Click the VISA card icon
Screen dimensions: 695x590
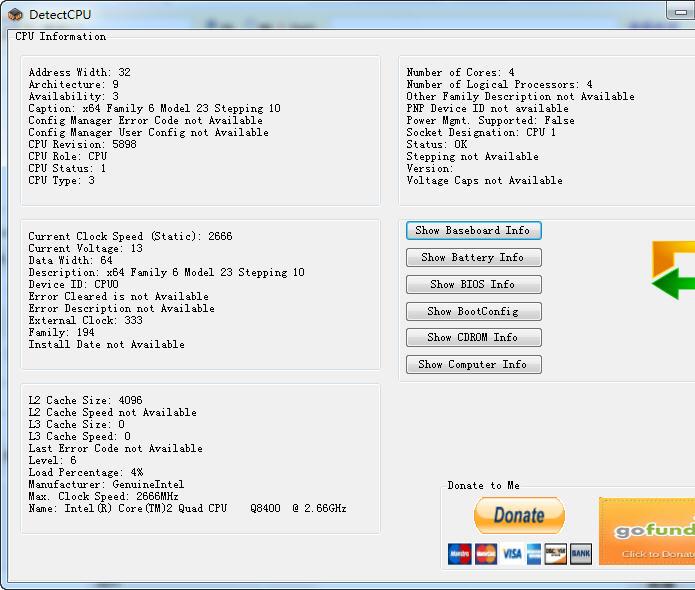pos(512,553)
